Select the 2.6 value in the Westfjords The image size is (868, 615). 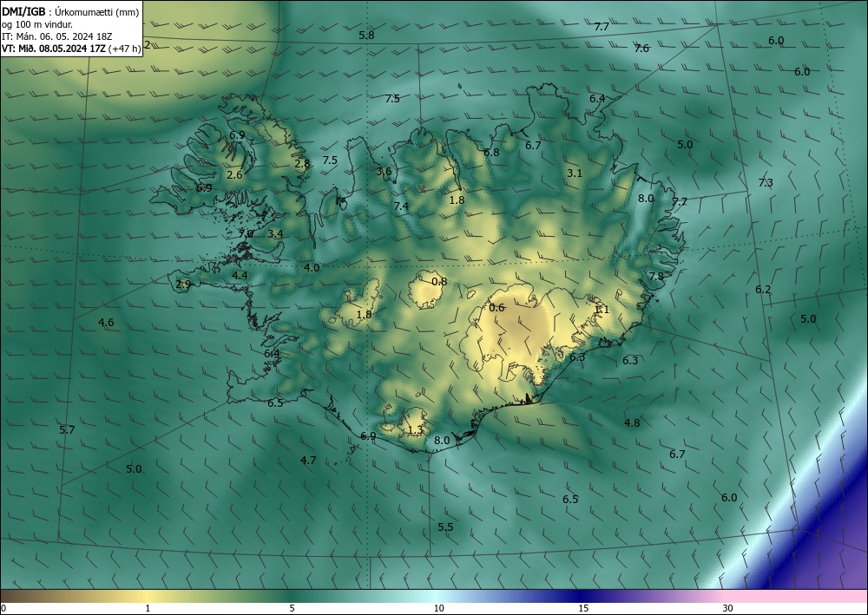click(234, 174)
